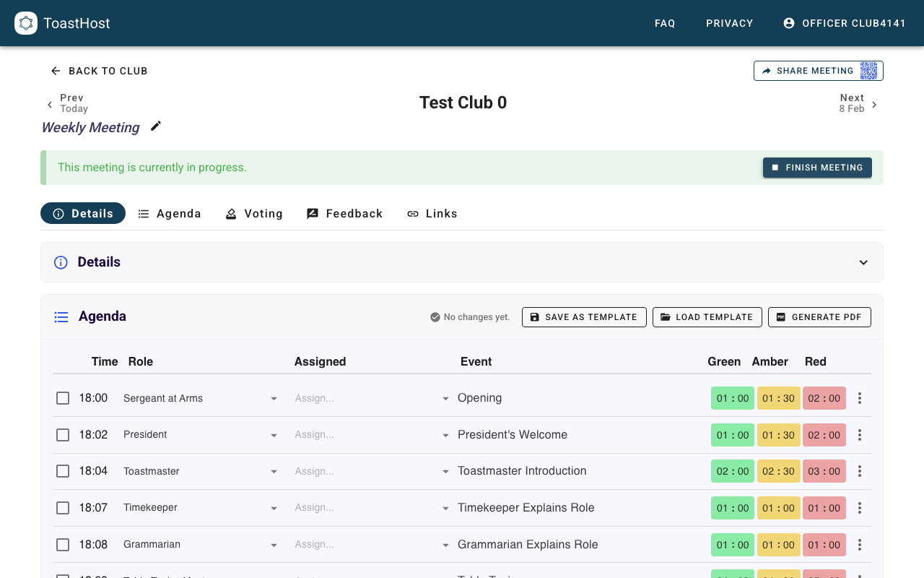Open the three-dot menu for the Opening row
Viewport: 924px width, 578px height.
point(859,398)
